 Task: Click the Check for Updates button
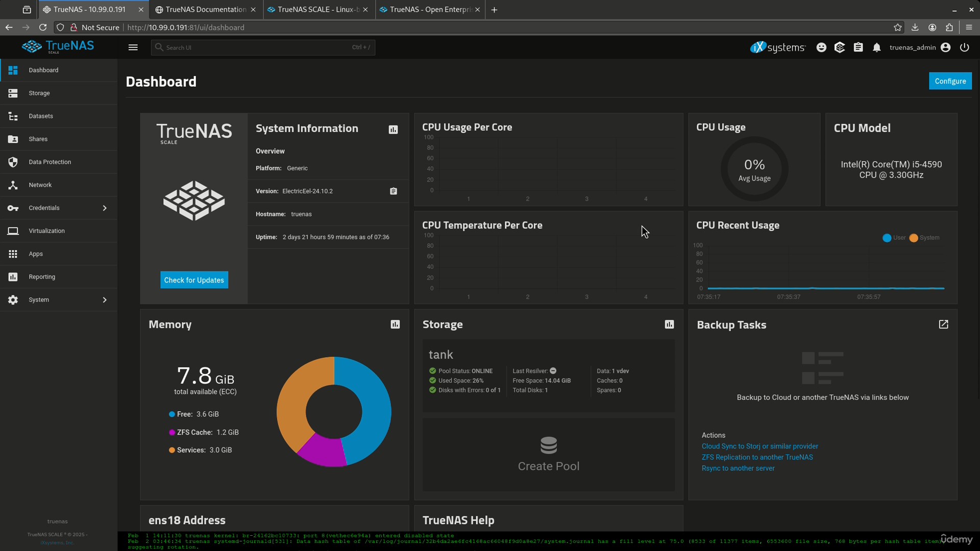point(194,280)
